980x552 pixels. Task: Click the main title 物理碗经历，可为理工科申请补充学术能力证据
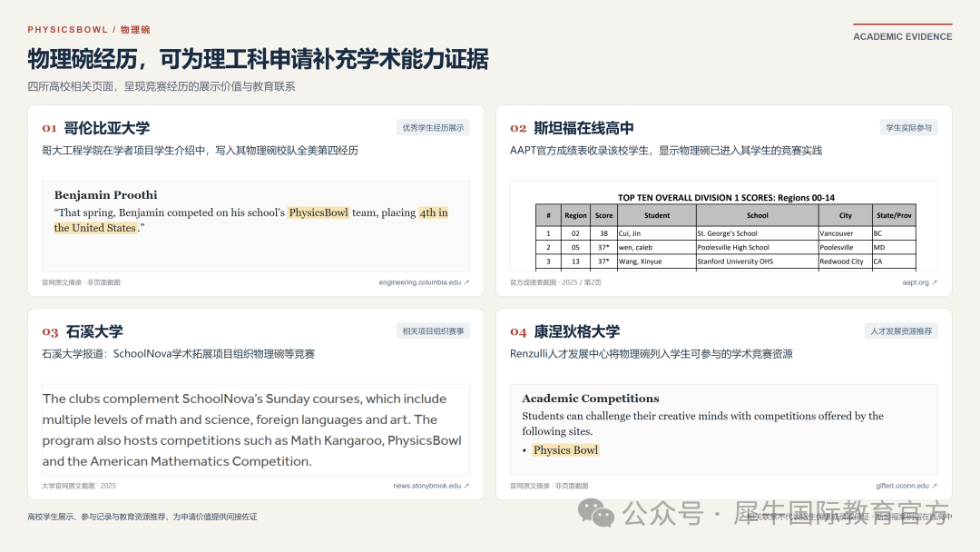click(x=258, y=59)
